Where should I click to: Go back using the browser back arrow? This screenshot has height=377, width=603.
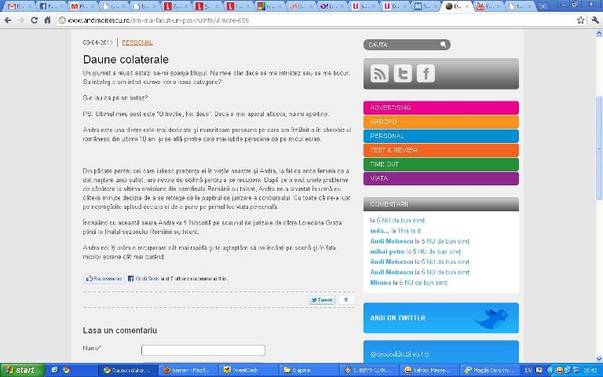pyautogui.click(x=8, y=20)
